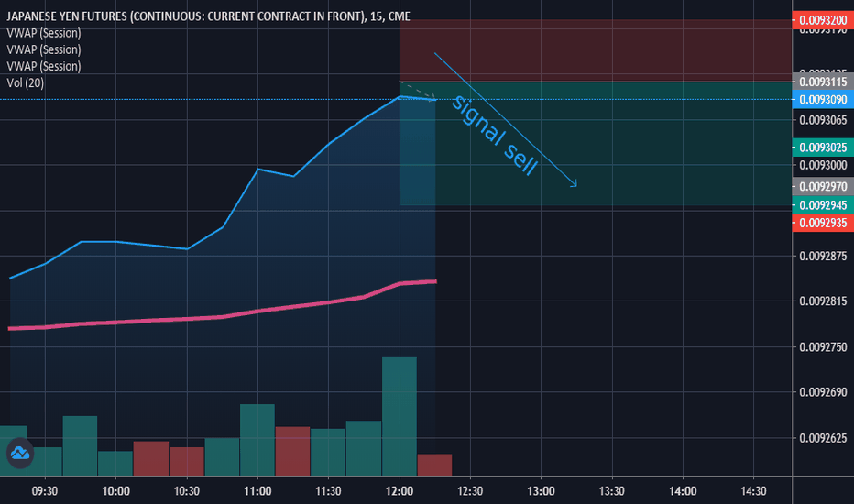Click the 0.0092815 price axis value
The image size is (854, 504).
click(x=823, y=301)
